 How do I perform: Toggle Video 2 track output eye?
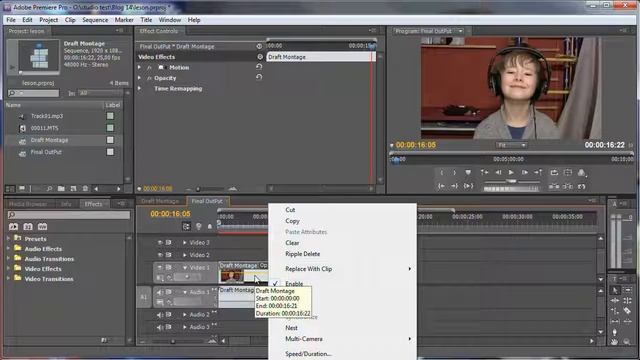160,255
